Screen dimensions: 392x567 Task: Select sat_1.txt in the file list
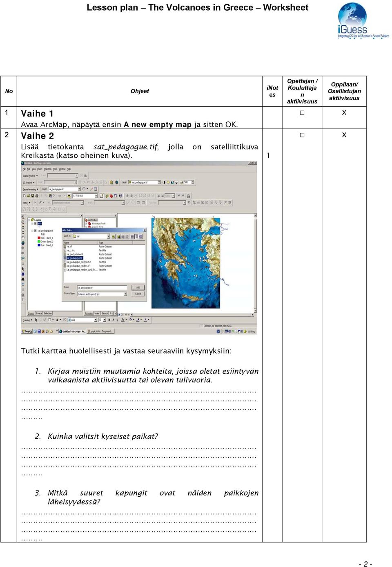click(69, 250)
